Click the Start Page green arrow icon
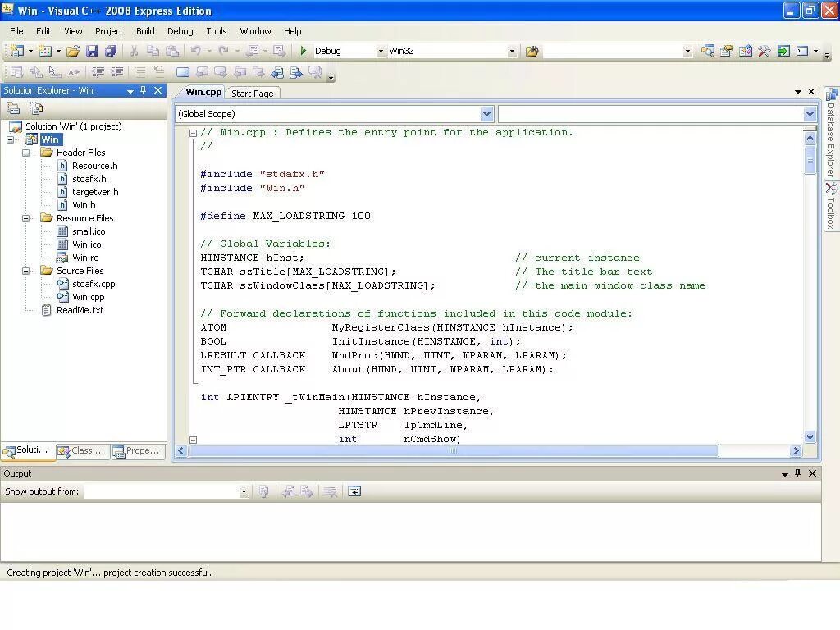The width and height of the screenshot is (840, 630). coord(783,51)
